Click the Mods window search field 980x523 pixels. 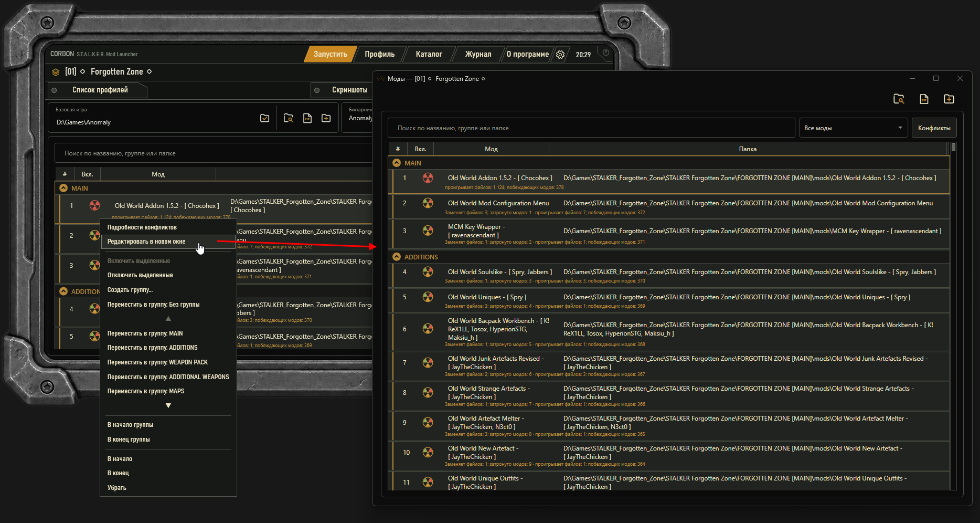591,128
